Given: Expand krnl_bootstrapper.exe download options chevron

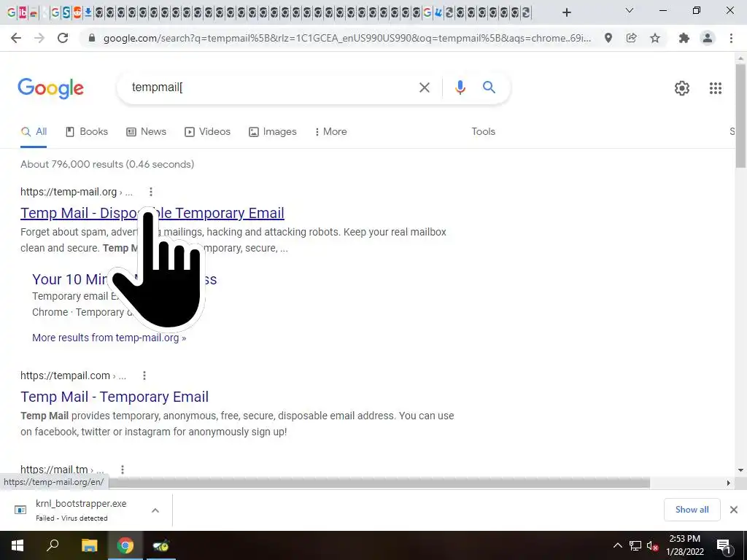Looking at the screenshot, I should coord(155,510).
